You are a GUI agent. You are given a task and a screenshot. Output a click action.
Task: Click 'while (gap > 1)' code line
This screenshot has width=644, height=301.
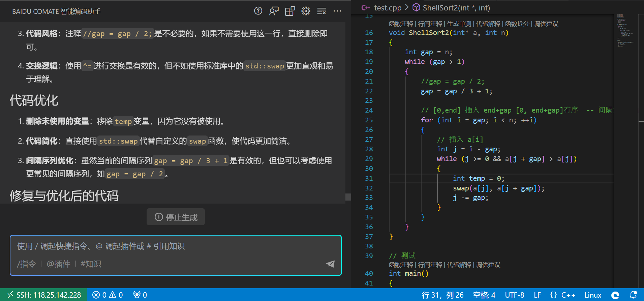tap(434, 62)
